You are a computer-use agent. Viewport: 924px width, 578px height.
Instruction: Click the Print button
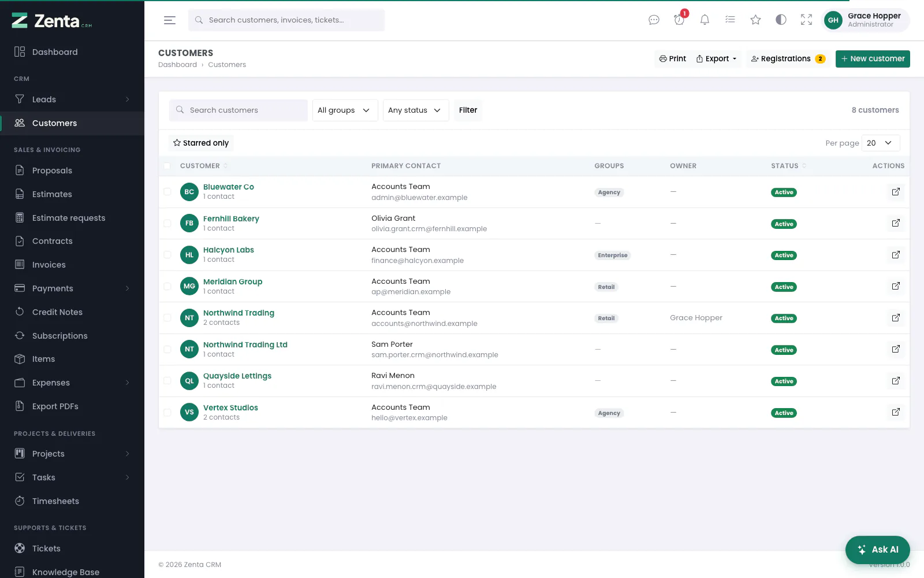(672, 59)
